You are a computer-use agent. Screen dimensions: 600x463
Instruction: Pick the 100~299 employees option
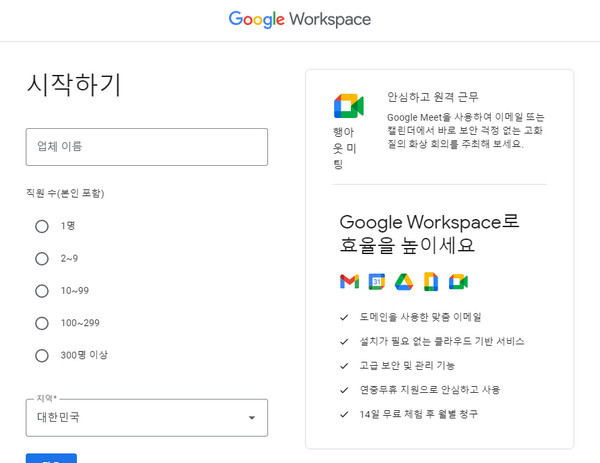tap(42, 323)
